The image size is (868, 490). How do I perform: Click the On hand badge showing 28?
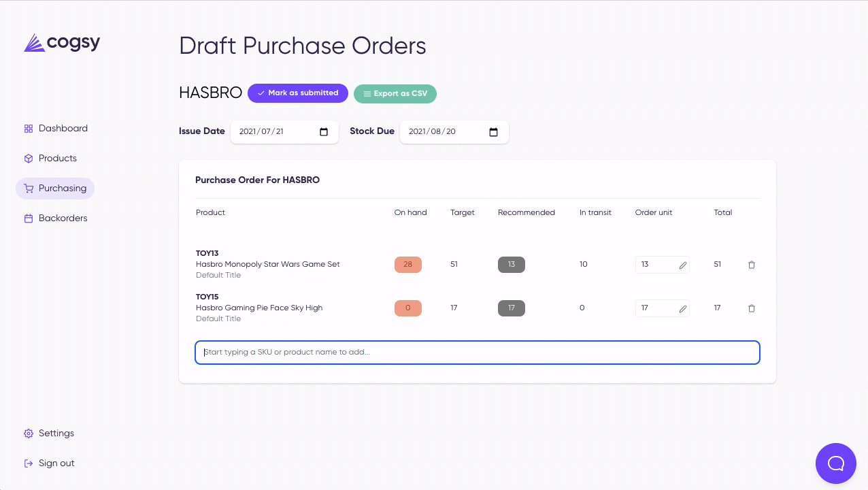(408, 265)
